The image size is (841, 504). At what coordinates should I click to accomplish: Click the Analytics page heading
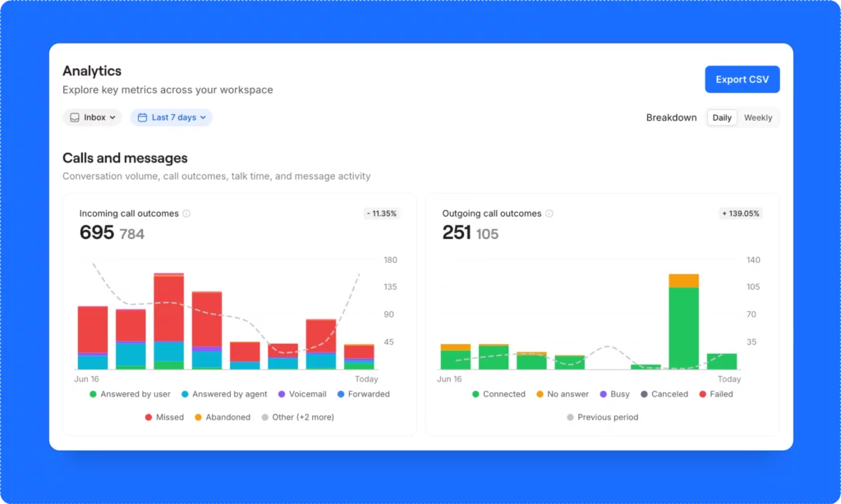point(92,71)
